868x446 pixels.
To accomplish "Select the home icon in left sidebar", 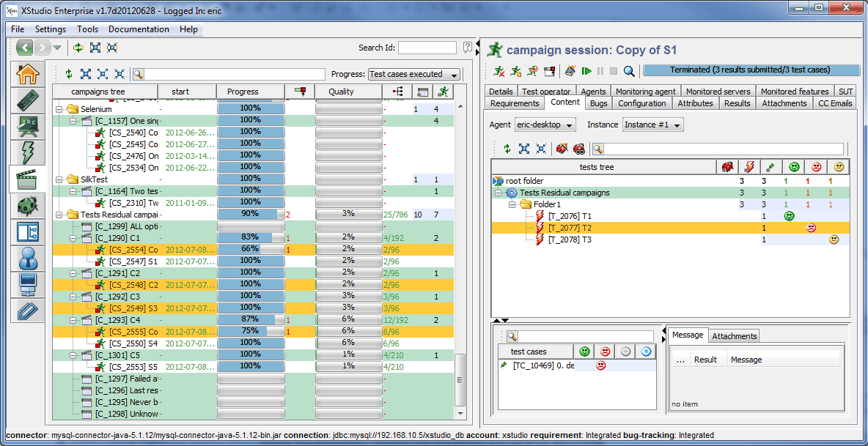I will tap(27, 73).
